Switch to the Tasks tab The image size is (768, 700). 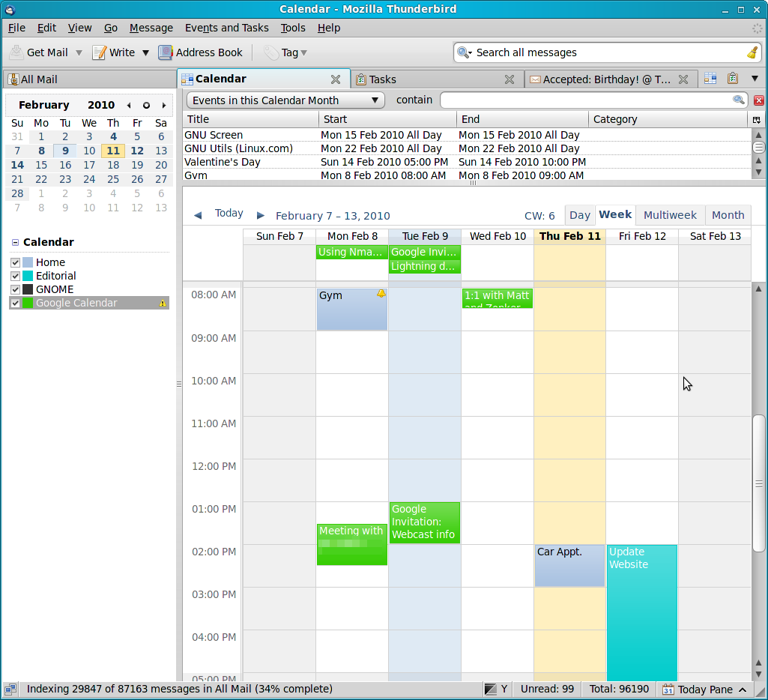pos(382,79)
